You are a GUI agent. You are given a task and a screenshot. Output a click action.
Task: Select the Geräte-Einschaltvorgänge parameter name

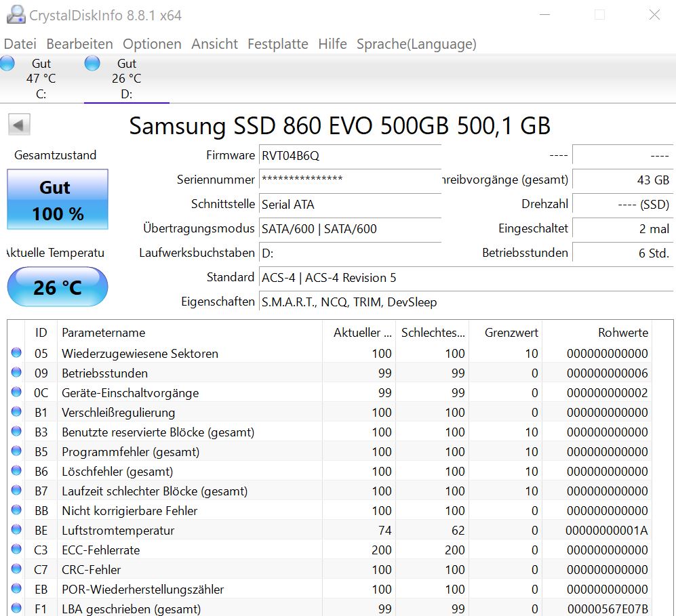click(130, 393)
